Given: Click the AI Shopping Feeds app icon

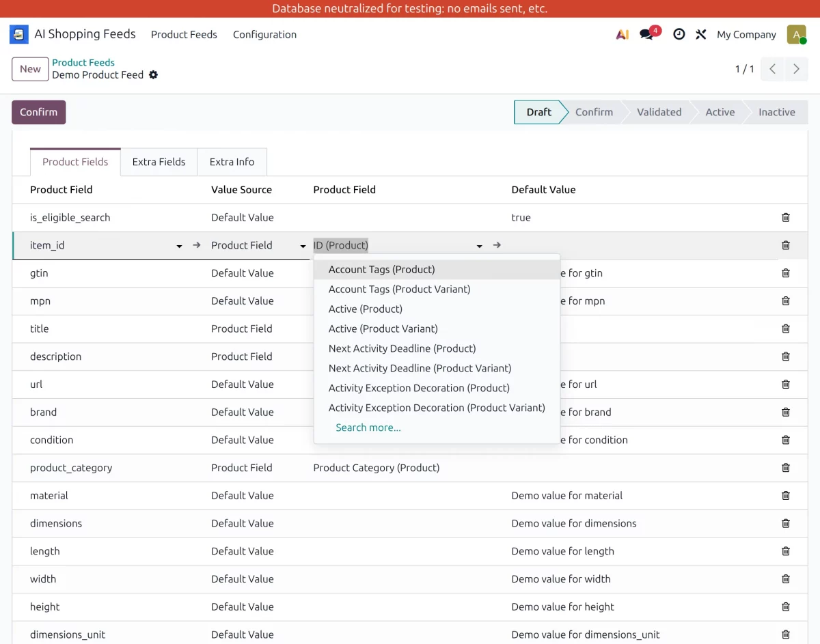Looking at the screenshot, I should coord(18,33).
